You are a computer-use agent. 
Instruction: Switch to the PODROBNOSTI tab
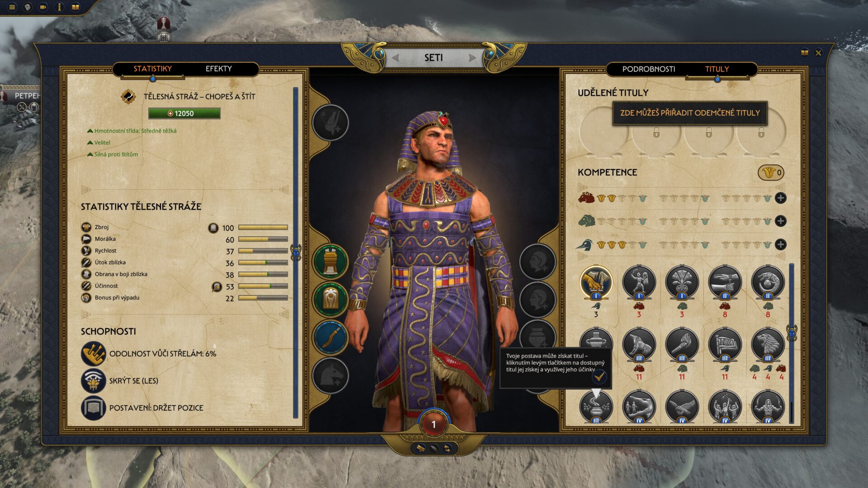point(648,69)
